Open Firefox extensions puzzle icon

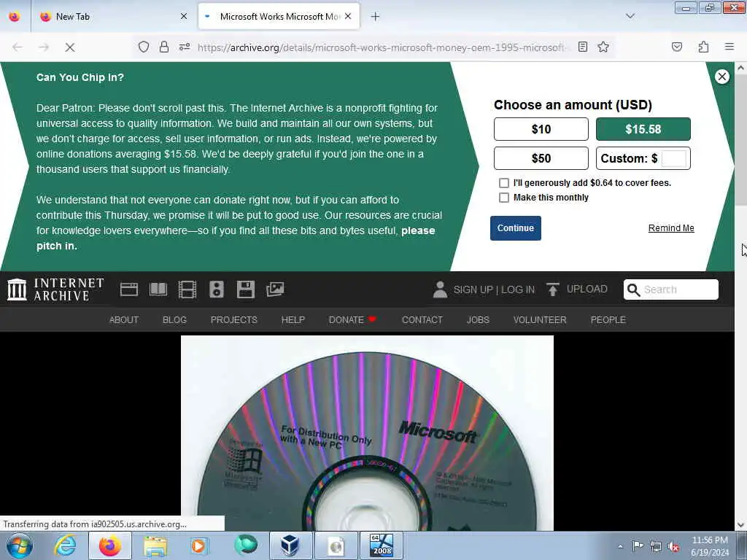click(703, 47)
